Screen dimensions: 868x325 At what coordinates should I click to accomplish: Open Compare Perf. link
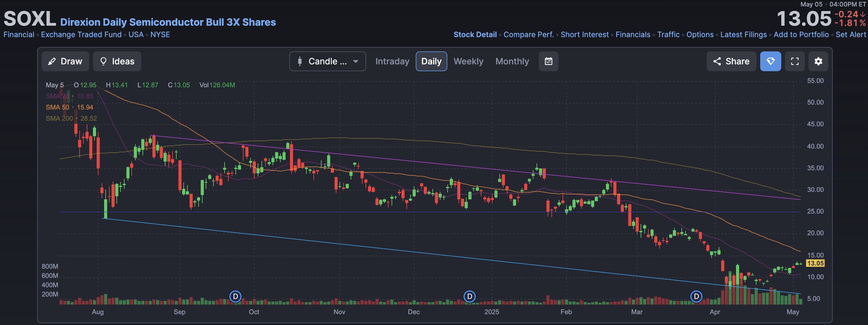[528, 35]
